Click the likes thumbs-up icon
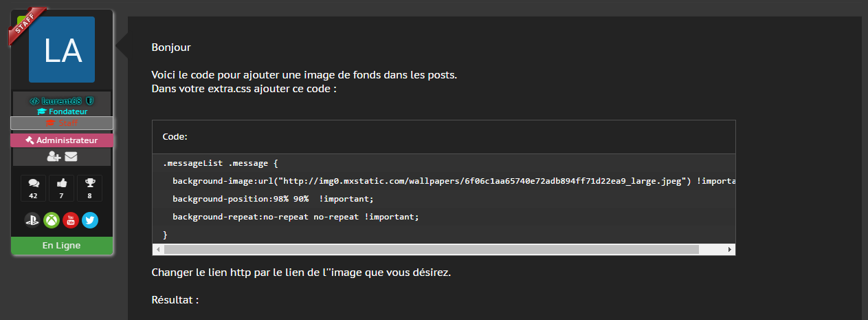This screenshot has width=868, height=320. point(62,183)
